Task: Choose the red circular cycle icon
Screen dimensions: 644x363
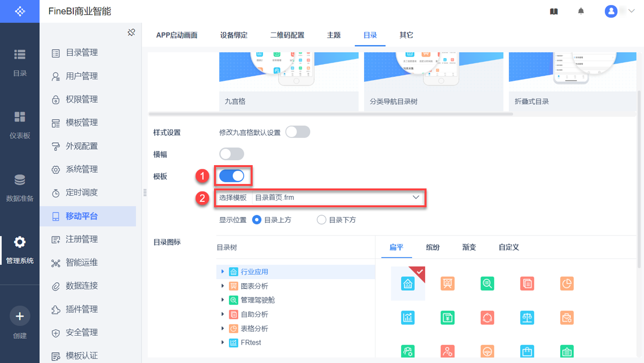Action: (x=487, y=317)
